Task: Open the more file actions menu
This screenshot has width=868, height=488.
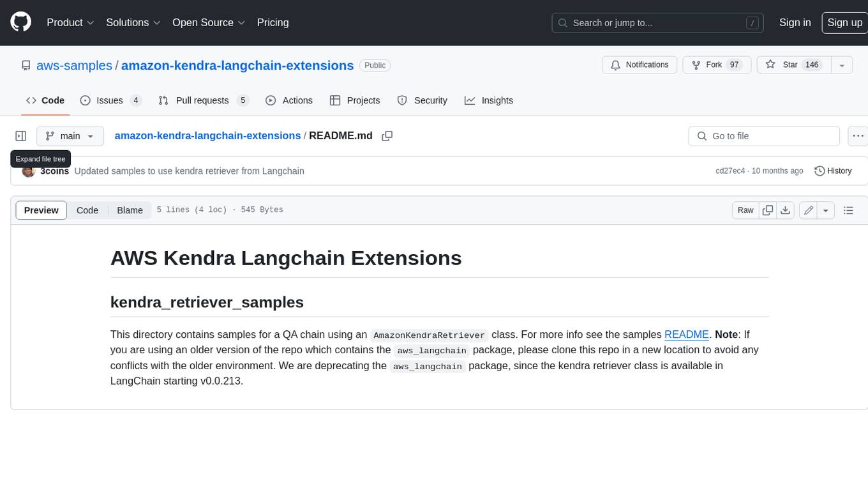Action: point(858,136)
